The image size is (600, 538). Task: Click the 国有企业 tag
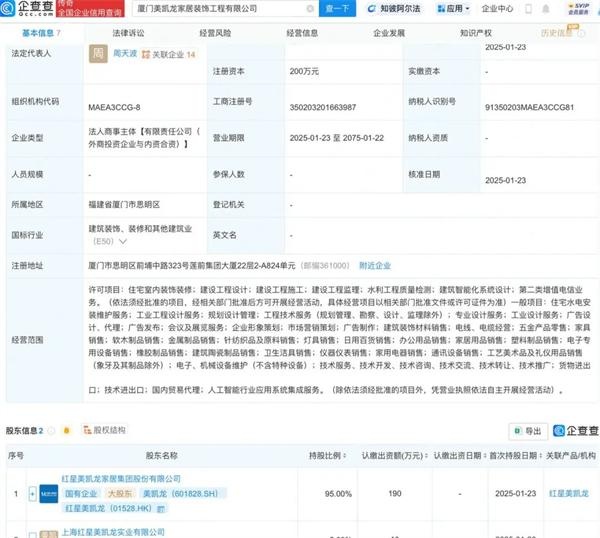point(81,494)
